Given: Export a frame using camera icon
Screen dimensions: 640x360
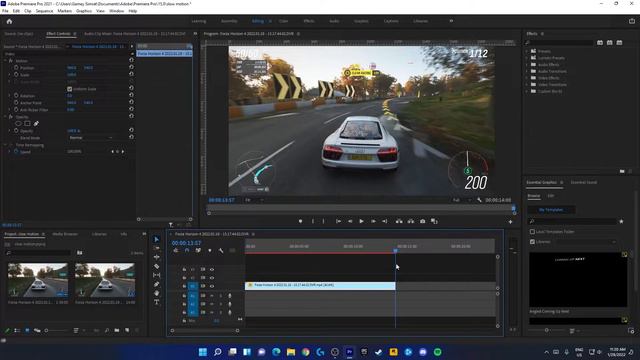Looking at the screenshot, I should [x=422, y=221].
